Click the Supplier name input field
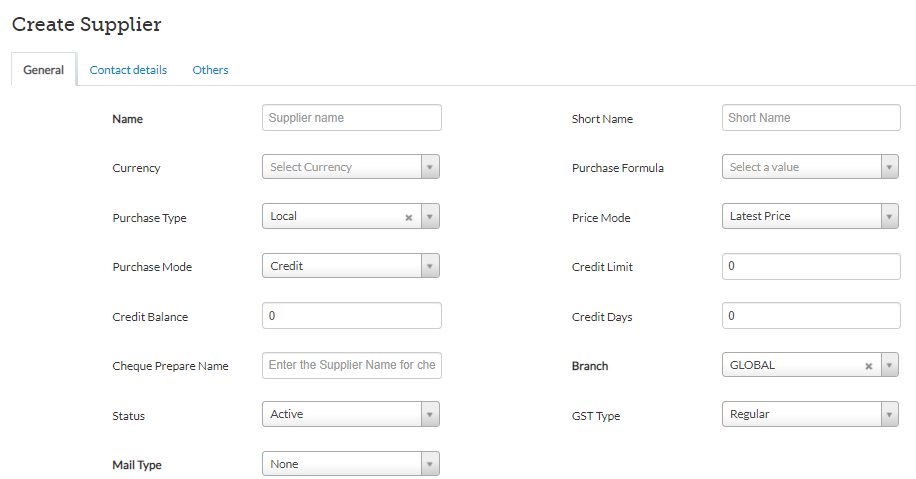Viewport: 916px width, 479px height. (x=351, y=118)
